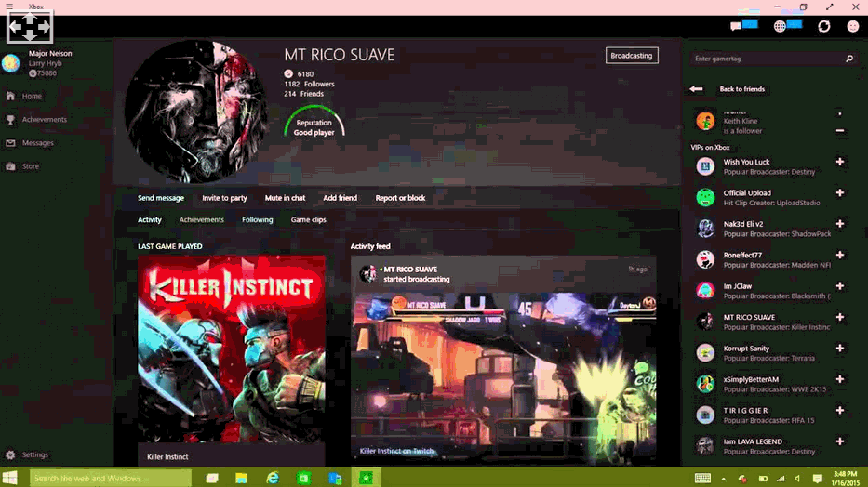Click Send message

point(161,198)
